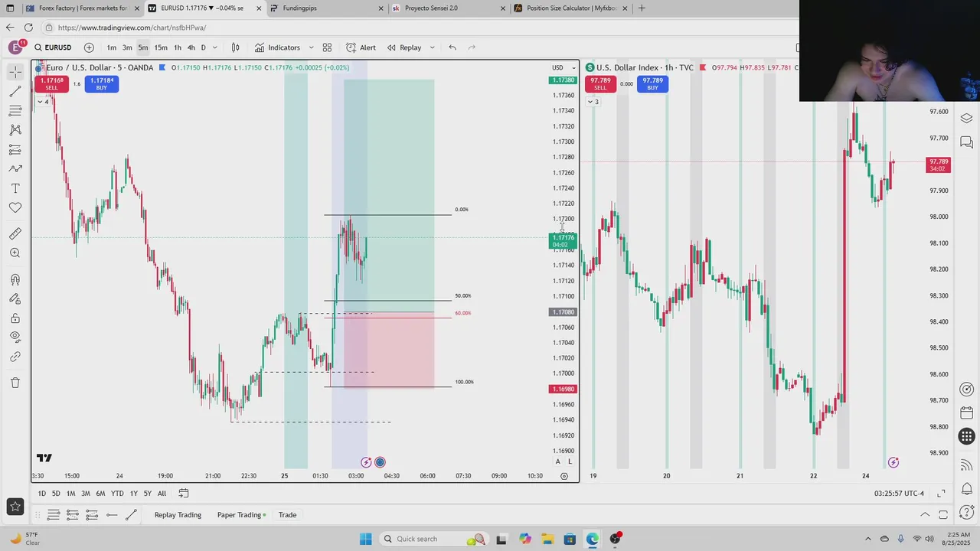Open the heart icons tool
This screenshot has width=980, height=551.
15,207
